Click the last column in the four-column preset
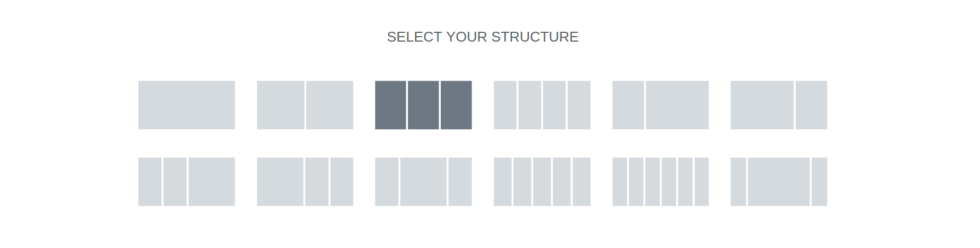The width and height of the screenshot is (980, 248). click(x=579, y=105)
